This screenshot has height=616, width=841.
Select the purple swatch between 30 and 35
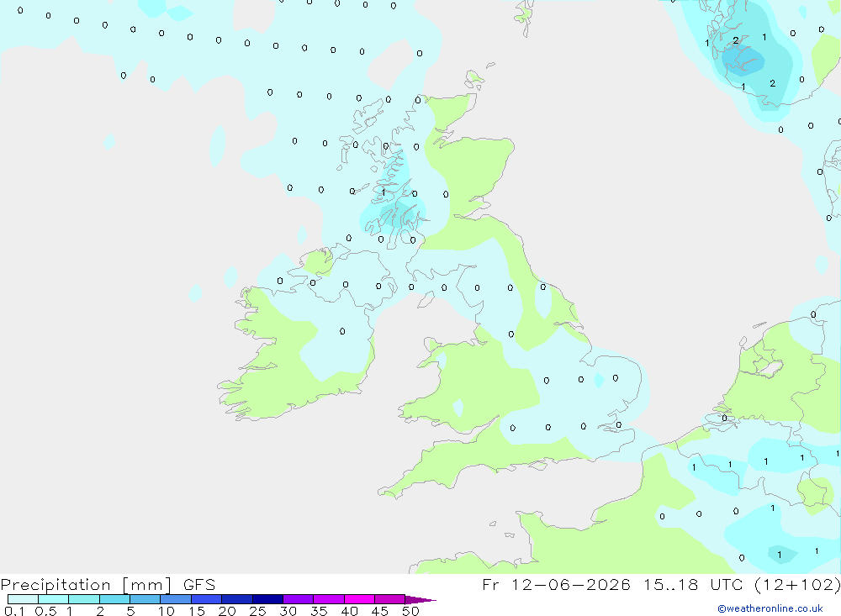click(x=298, y=599)
